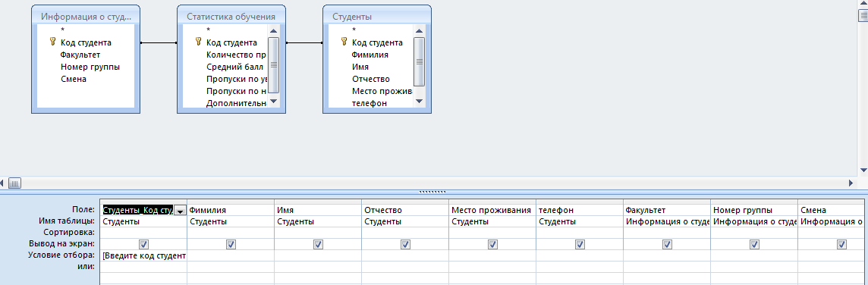868x285 pixels.
Task: Click scroll-down arrow in Студенты field list
Action: [419, 101]
